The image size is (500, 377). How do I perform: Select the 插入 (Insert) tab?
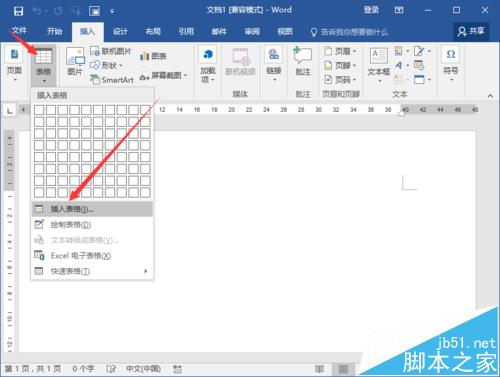point(87,31)
